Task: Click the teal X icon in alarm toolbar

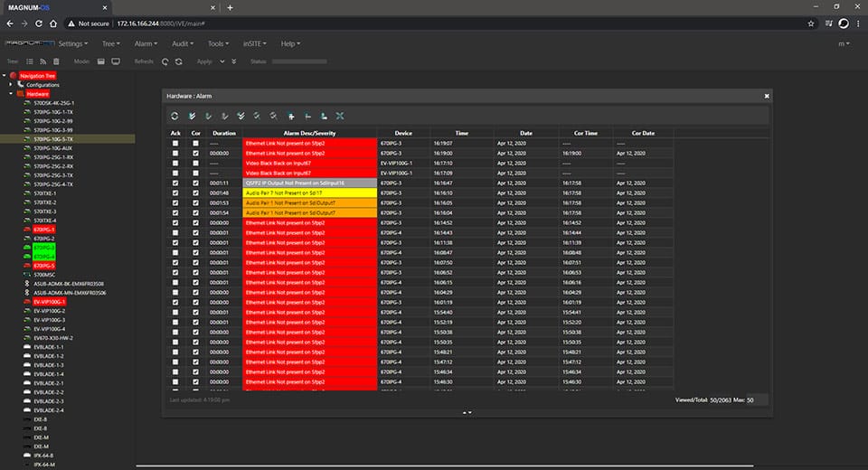Action: (340, 117)
